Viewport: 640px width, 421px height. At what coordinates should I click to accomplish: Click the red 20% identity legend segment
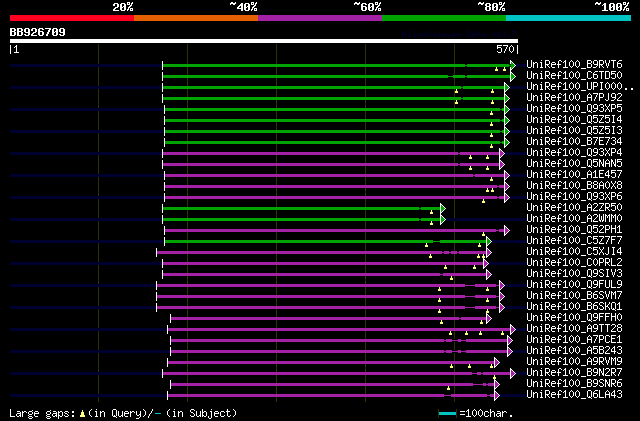[72, 18]
